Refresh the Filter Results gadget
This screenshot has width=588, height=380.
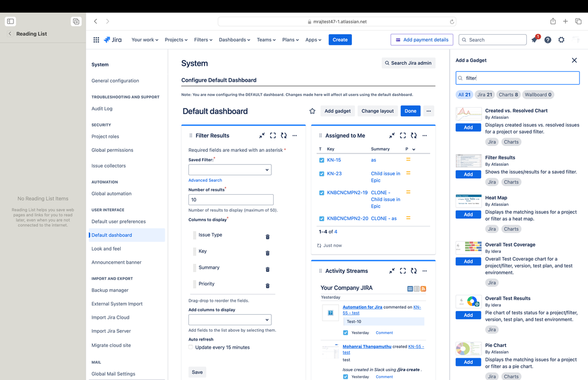(x=284, y=136)
